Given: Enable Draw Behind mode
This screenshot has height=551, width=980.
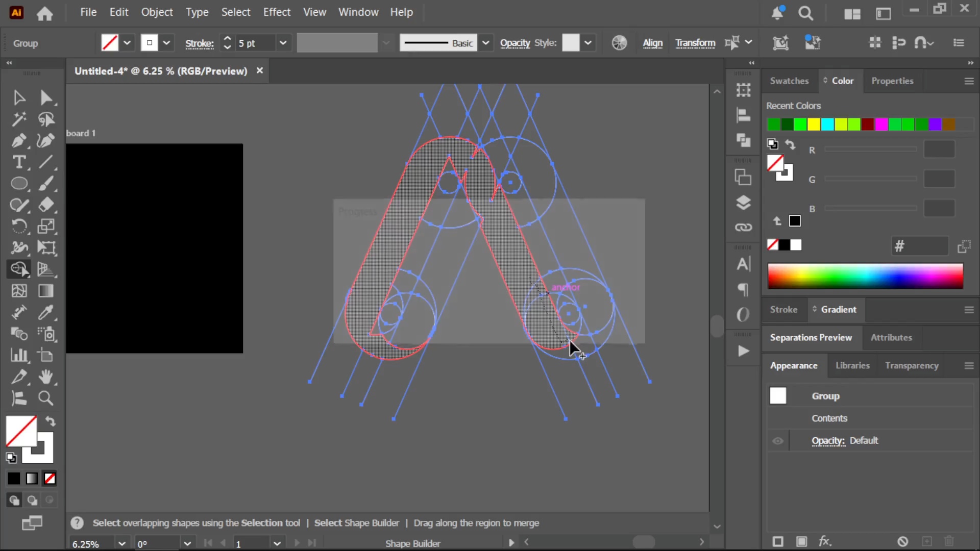Looking at the screenshot, I should pyautogui.click(x=32, y=500).
